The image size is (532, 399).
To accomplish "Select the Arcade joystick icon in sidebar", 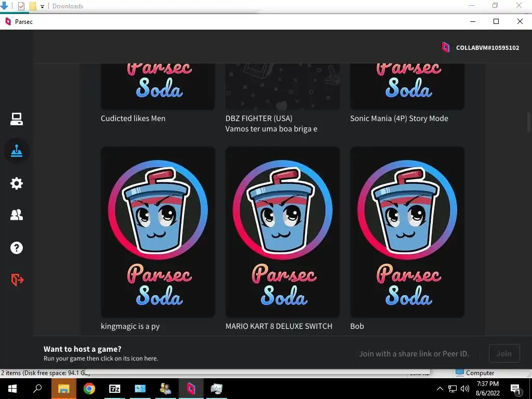I will click(16, 151).
